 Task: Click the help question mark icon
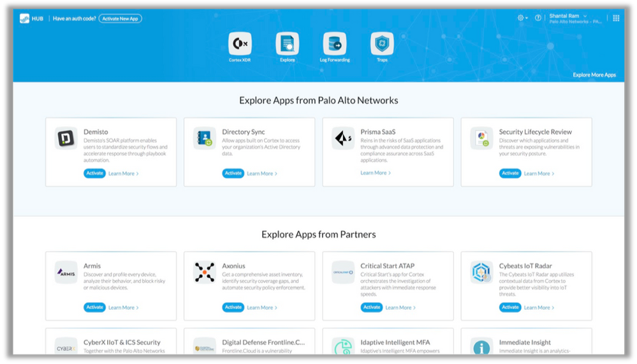pos(538,18)
